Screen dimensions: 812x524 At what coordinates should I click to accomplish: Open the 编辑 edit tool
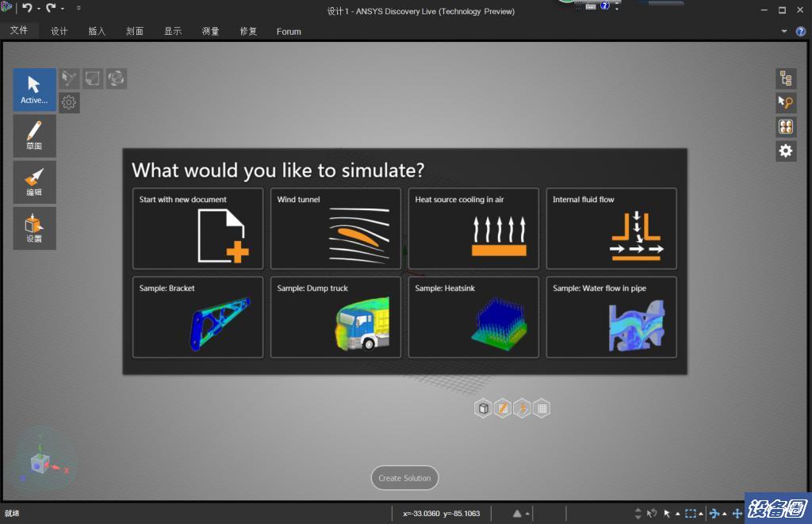(34, 182)
